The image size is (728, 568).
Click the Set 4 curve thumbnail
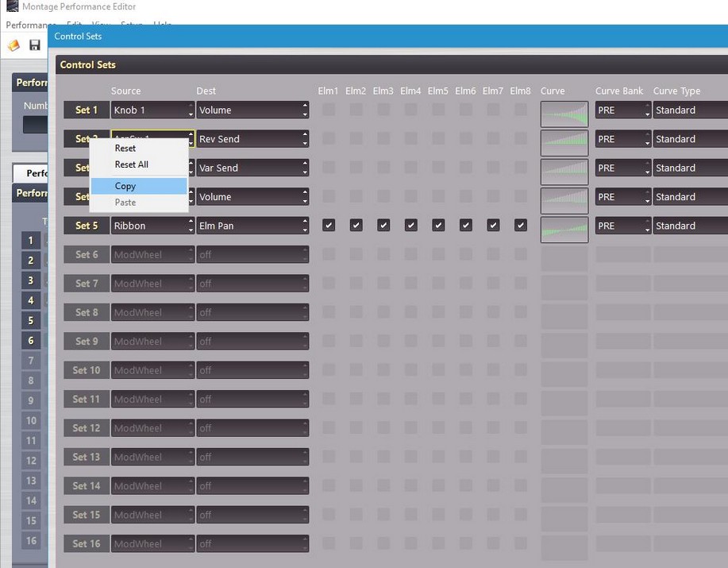click(x=564, y=201)
